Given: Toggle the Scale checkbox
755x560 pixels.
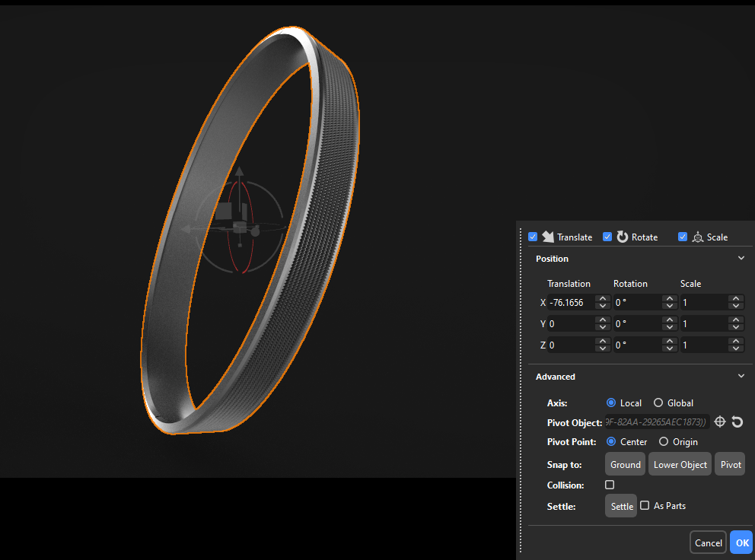Looking at the screenshot, I should click(x=682, y=237).
